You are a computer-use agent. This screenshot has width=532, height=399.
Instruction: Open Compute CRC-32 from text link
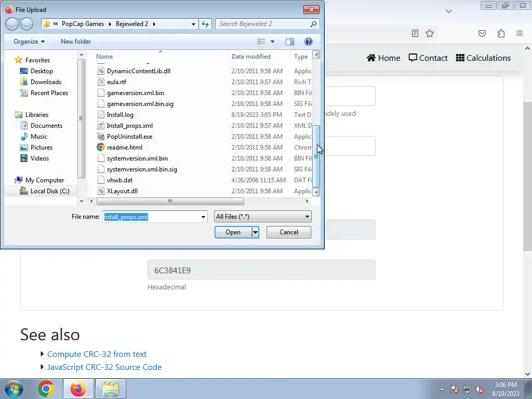tap(97, 354)
